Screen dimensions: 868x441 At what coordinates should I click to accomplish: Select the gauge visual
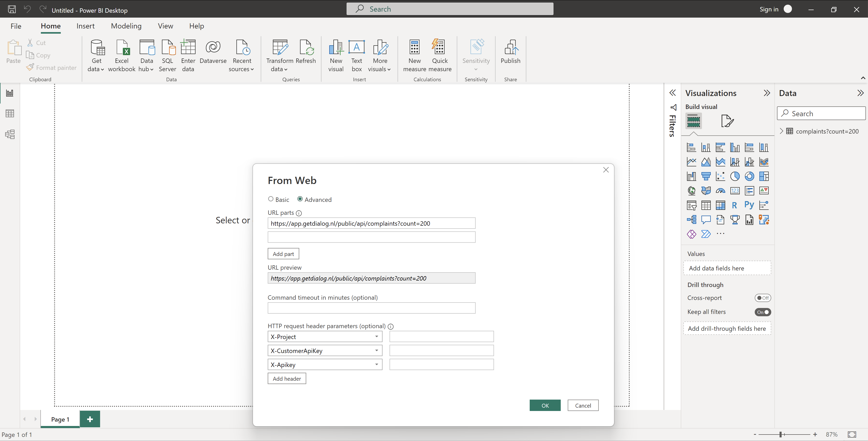point(720,191)
